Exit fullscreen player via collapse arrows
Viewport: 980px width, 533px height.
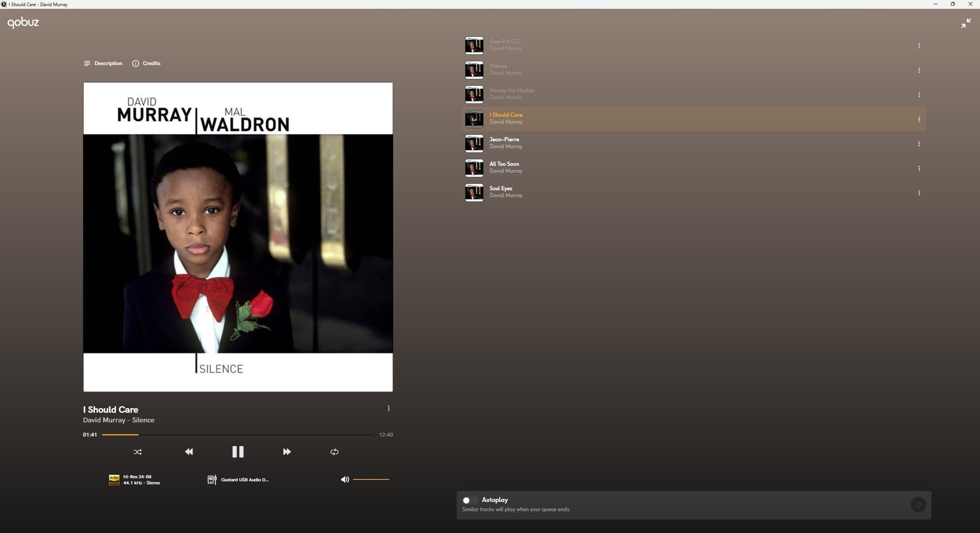tap(966, 23)
